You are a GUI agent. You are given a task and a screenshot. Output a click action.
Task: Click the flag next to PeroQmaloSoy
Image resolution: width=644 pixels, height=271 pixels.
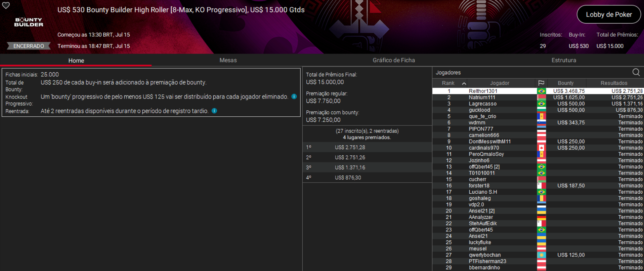click(541, 154)
